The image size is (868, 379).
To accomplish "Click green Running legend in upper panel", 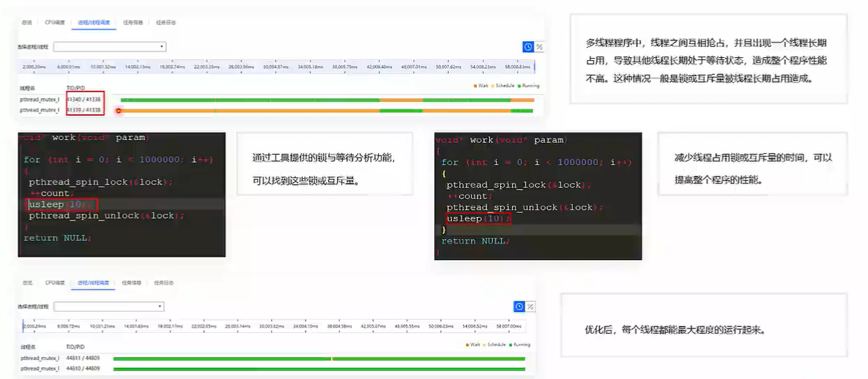I will pos(528,86).
